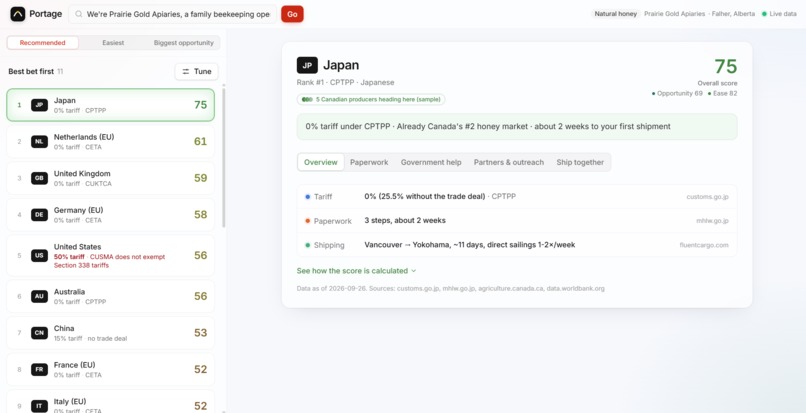Click the '50% tariff' warning text
Image resolution: width=806 pixels, height=413 pixels.
[69, 257]
